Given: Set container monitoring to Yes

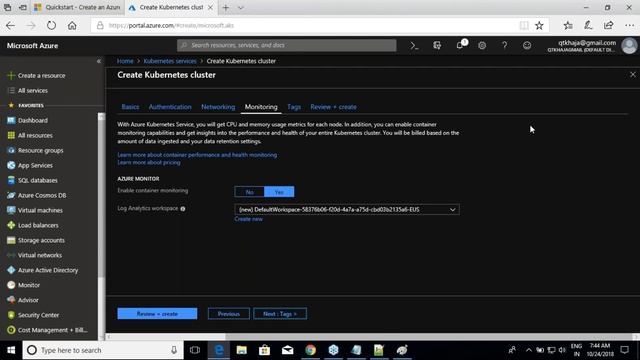Looking at the screenshot, I should 279,192.
